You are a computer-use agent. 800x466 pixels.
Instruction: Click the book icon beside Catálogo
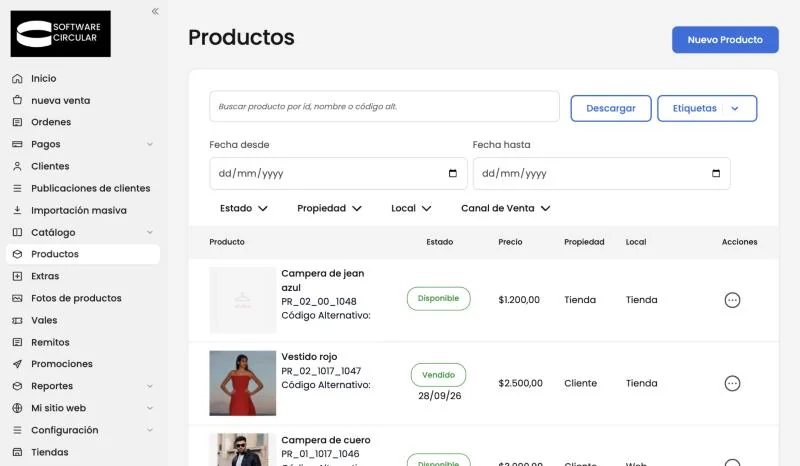17,232
